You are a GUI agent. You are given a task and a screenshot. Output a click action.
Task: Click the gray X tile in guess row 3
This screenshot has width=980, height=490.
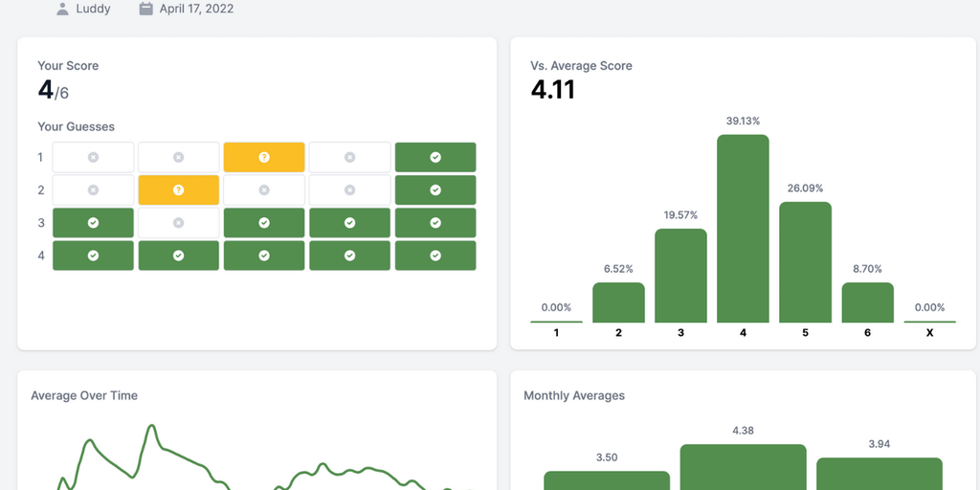click(x=178, y=223)
